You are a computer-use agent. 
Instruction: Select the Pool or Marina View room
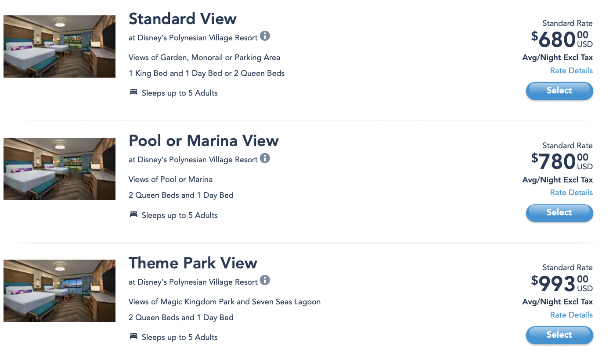(x=559, y=213)
